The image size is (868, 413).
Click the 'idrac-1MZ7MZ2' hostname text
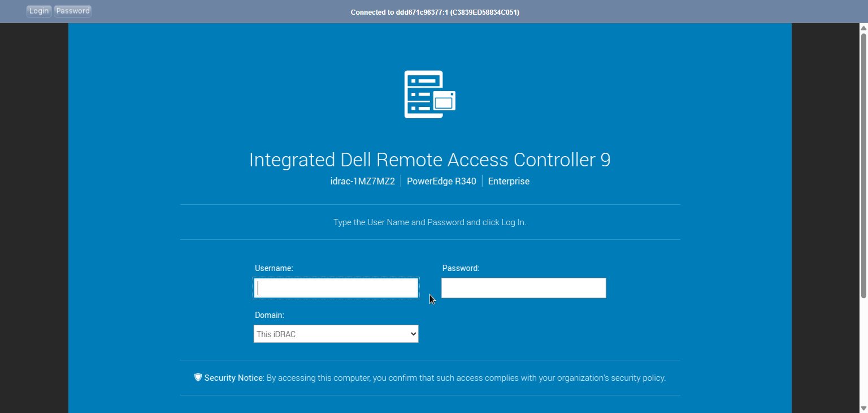pyautogui.click(x=363, y=182)
